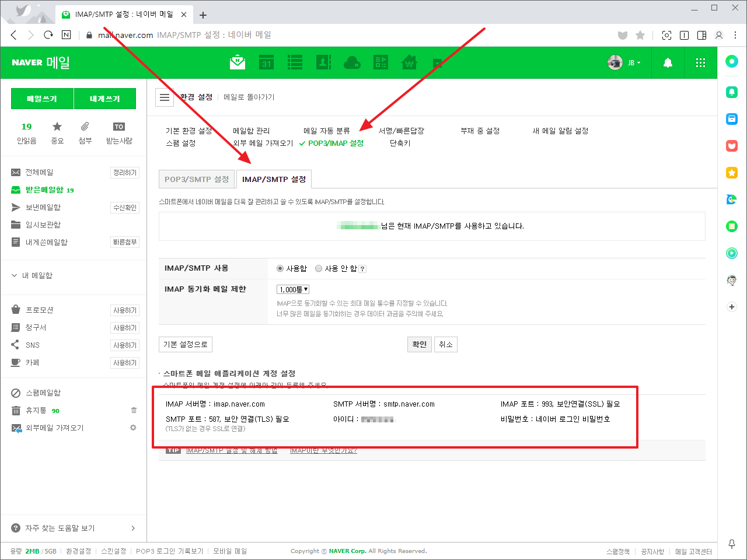This screenshot has height=560, width=747.
Task: Click 수신확인 next to 보낸메일함
Action: [125, 208]
